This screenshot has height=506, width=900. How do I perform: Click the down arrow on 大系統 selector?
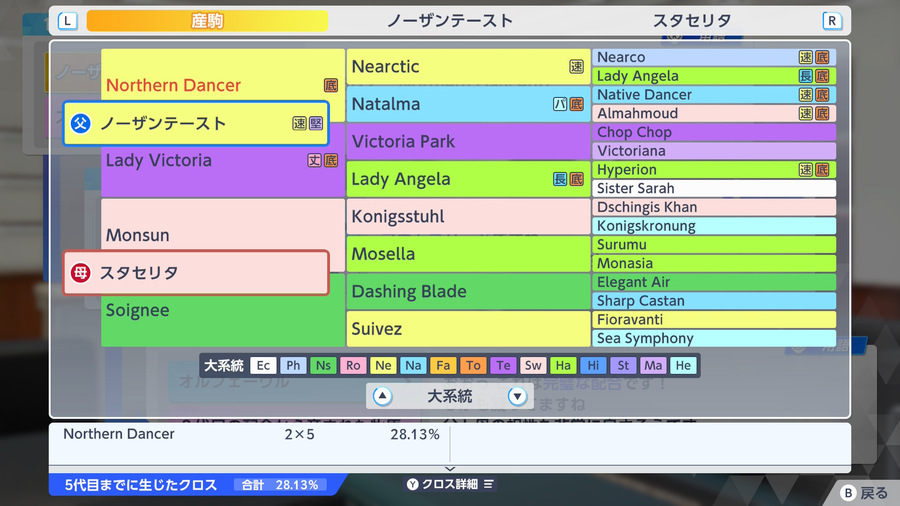[x=517, y=396]
